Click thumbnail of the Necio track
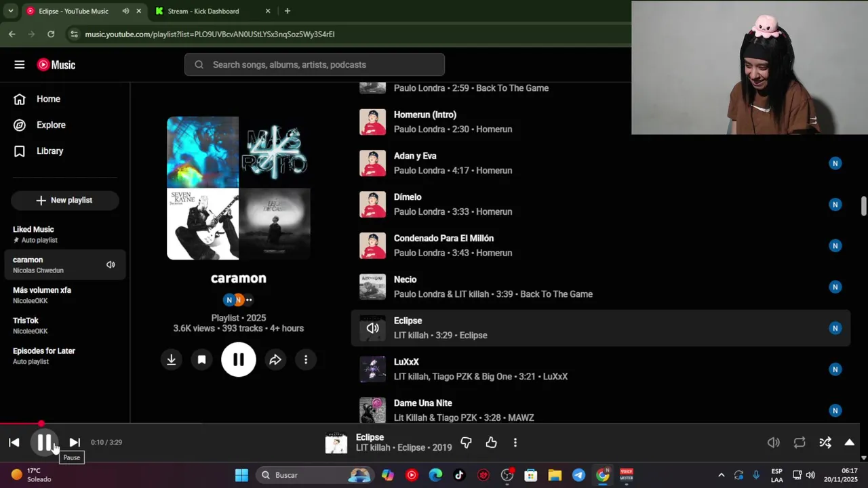 pyautogui.click(x=372, y=287)
